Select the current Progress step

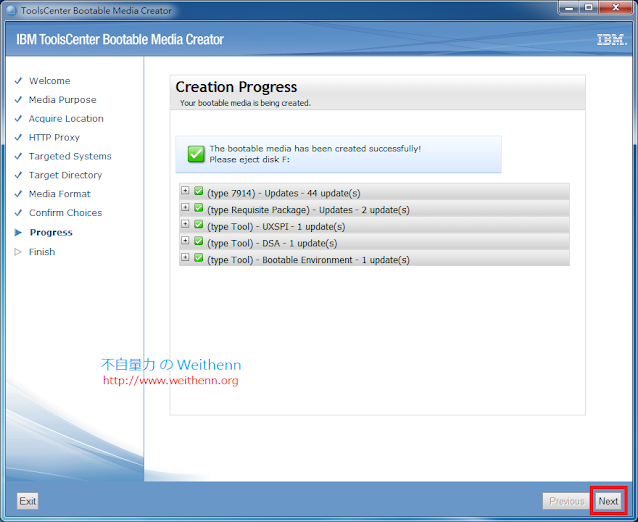51,232
